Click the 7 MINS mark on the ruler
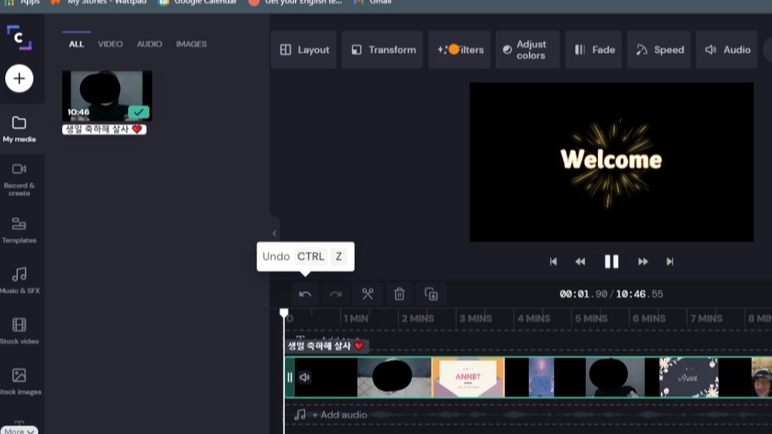The width and height of the screenshot is (772, 434). click(x=706, y=319)
